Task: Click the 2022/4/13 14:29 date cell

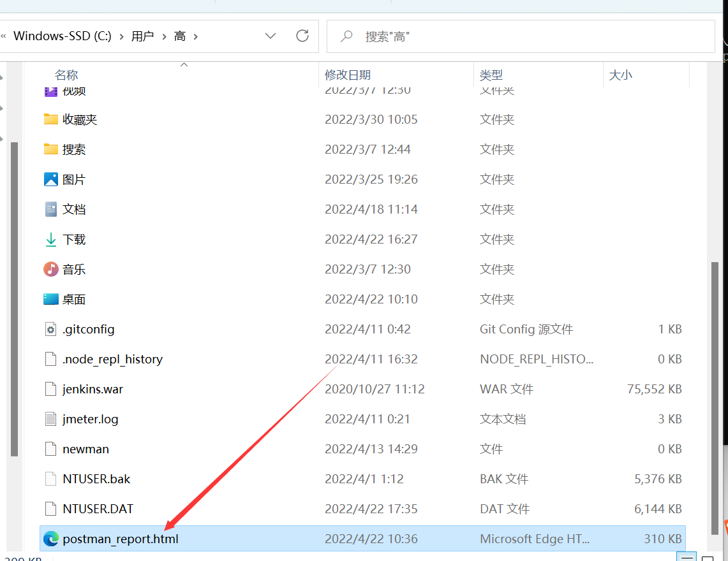Action: (x=371, y=449)
